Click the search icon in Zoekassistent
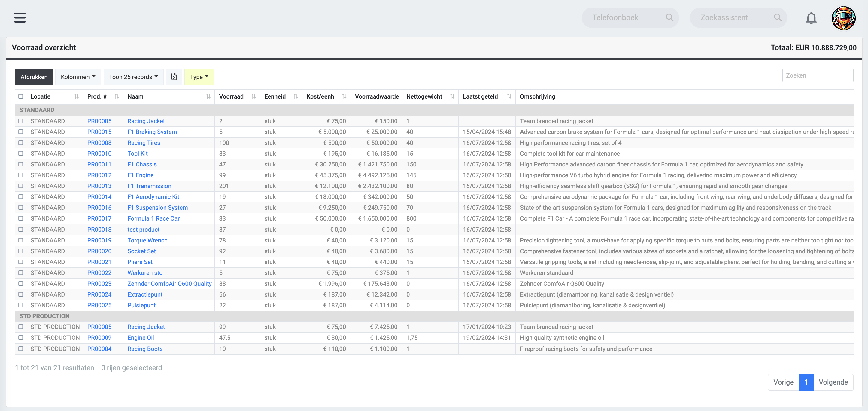 coord(778,17)
